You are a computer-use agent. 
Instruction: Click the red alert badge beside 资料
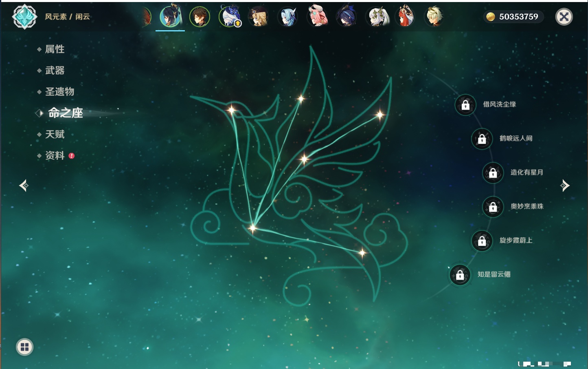pos(72,156)
